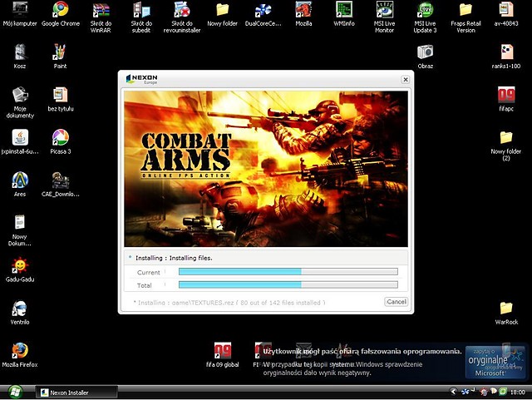Select the bez tytułu file icon
The image size is (532, 400).
[61, 99]
